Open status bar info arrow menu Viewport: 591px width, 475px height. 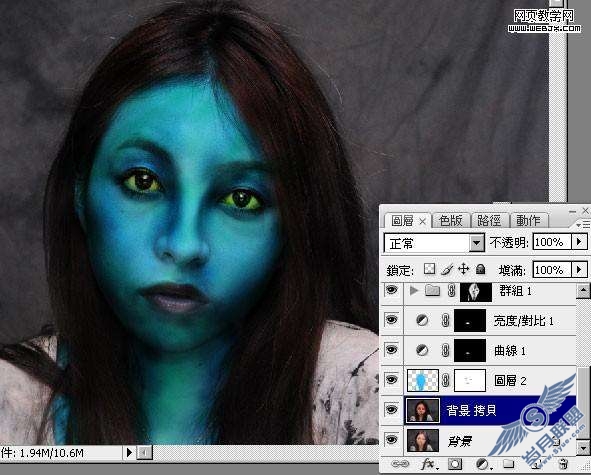(x=129, y=452)
